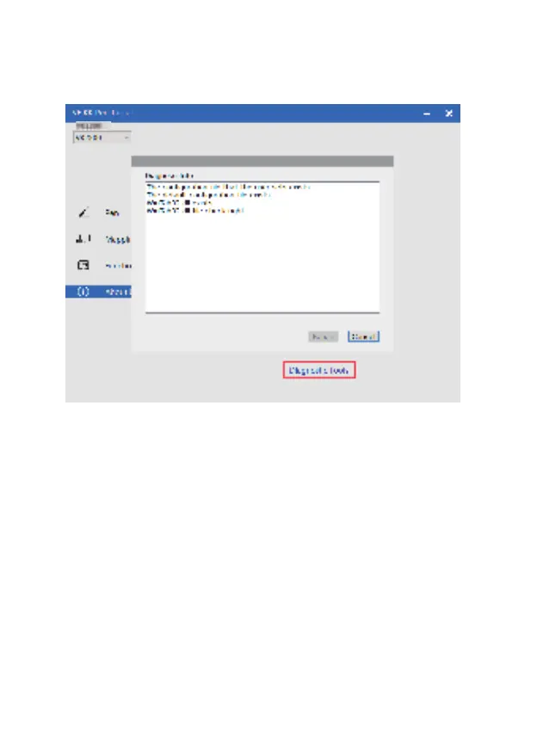Close the tablet driver window
The height and width of the screenshot is (756, 537).
click(448, 114)
